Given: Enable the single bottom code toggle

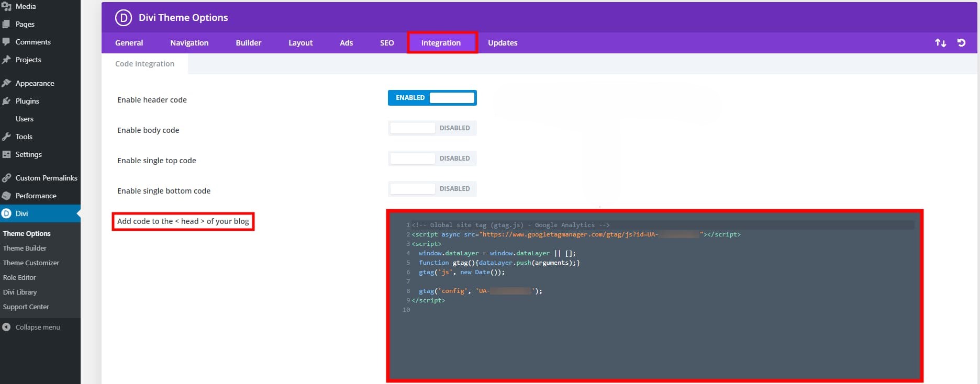Looking at the screenshot, I should click(432, 189).
